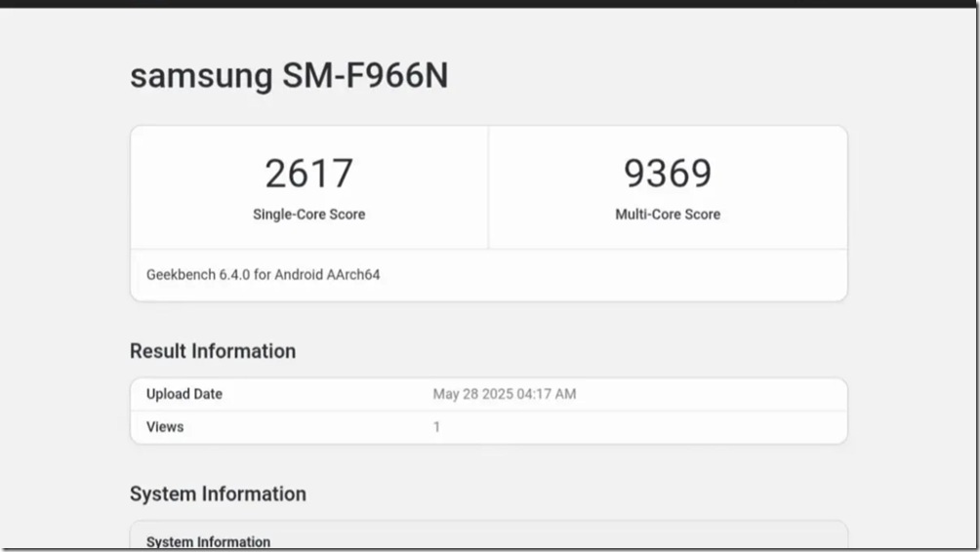This screenshot has height=552, width=980.
Task: Click the vertical divider between the two scores
Action: 488,187
